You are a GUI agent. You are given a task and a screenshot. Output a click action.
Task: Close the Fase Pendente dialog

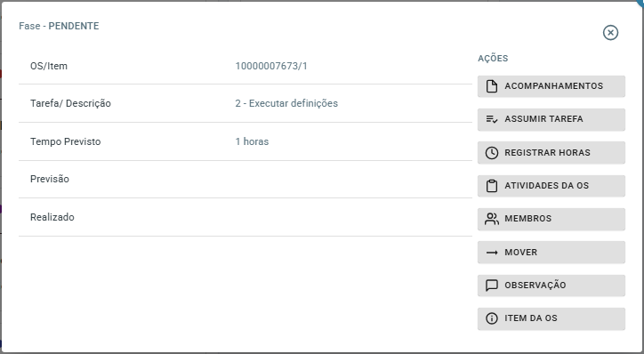point(610,32)
